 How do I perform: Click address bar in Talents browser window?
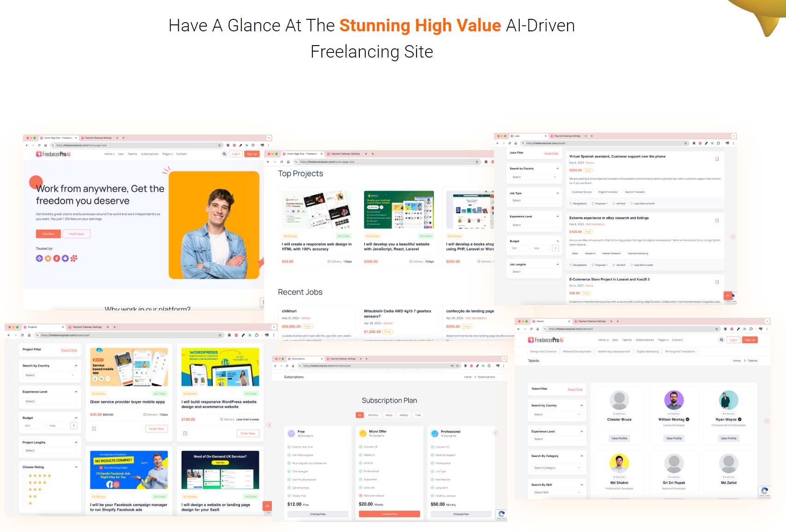point(631,329)
